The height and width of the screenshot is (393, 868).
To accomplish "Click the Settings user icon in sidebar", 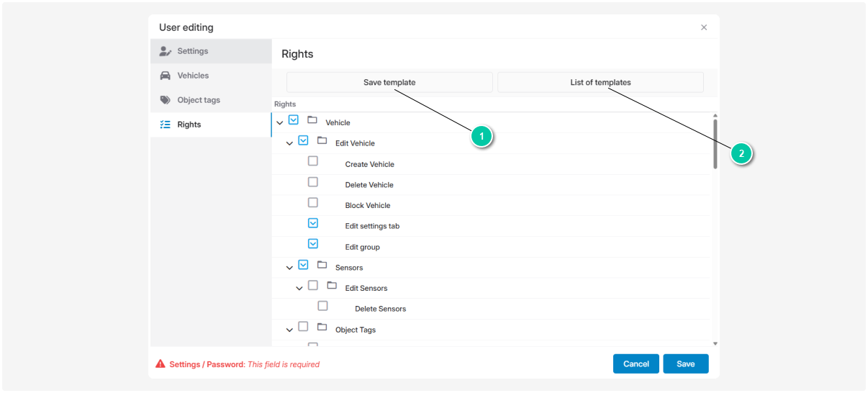I will tap(166, 51).
